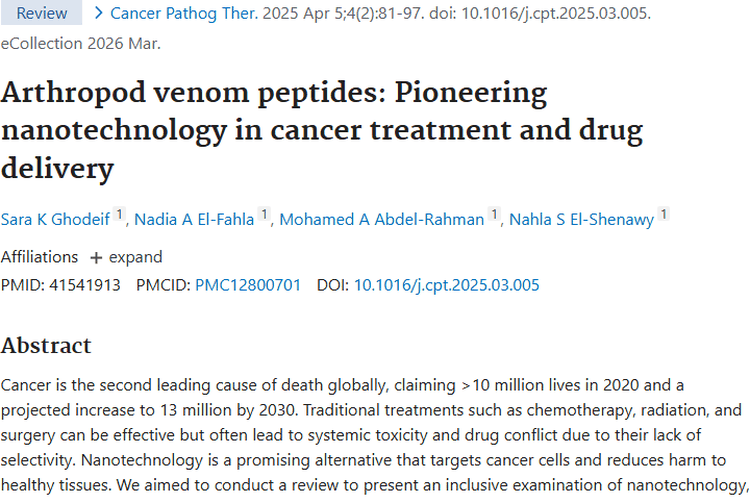The height and width of the screenshot is (500, 750).
Task: Open the PMC12800701 PMCID link
Action: [248, 285]
